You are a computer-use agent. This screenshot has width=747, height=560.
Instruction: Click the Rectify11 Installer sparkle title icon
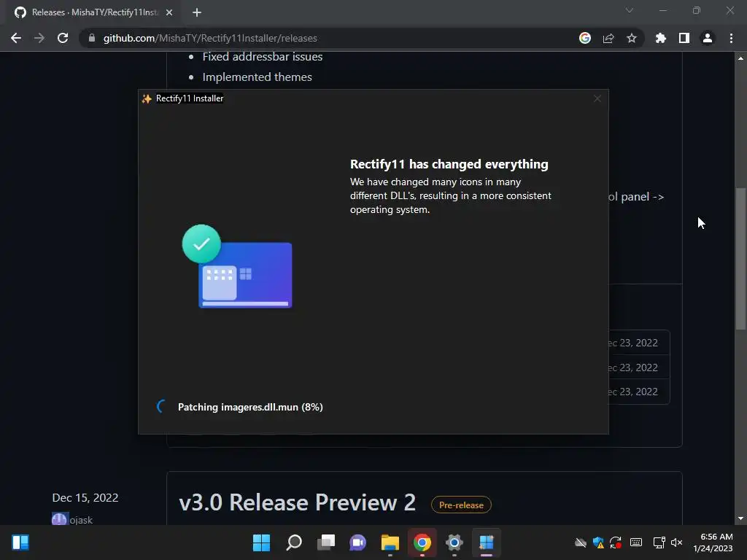(147, 98)
